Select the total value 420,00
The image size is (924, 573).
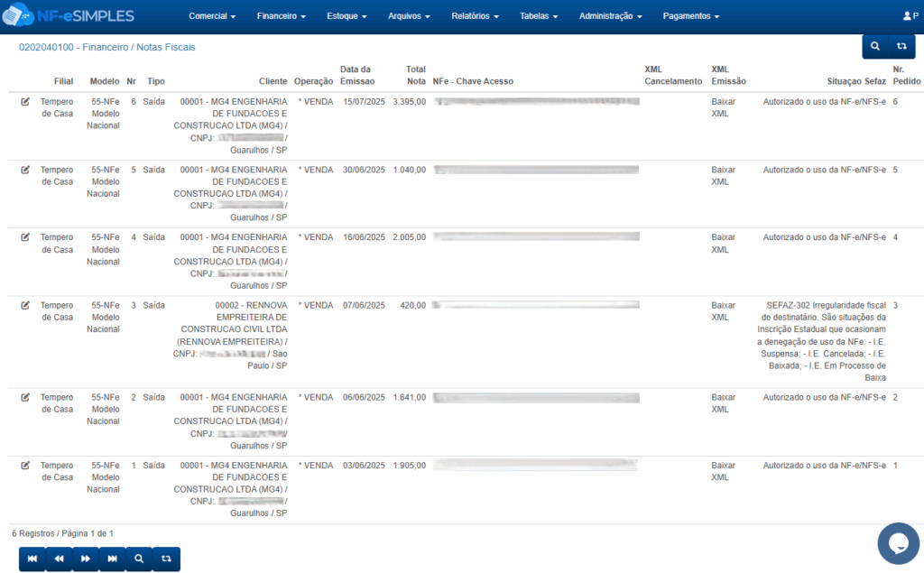point(412,305)
